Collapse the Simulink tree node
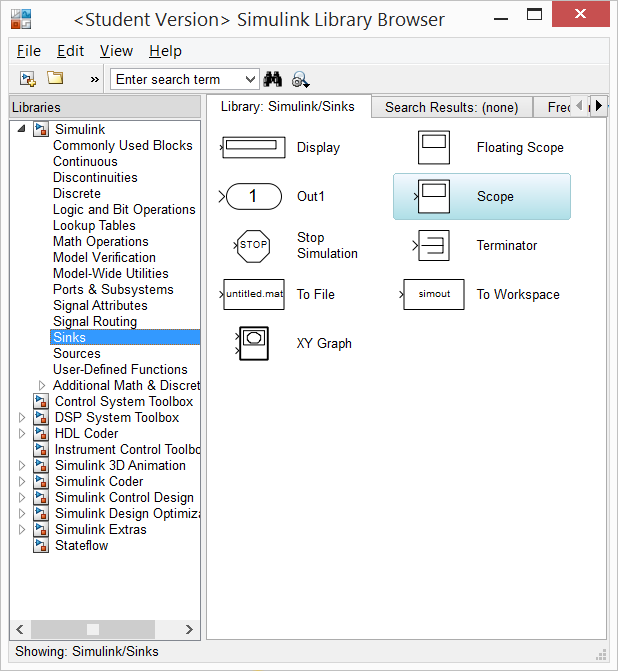The image size is (618, 671). coord(22,128)
